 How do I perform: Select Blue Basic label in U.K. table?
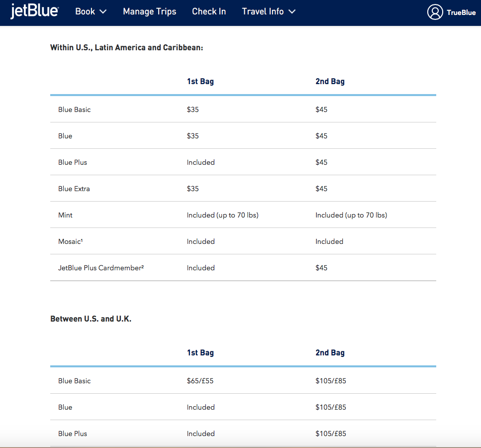click(75, 381)
